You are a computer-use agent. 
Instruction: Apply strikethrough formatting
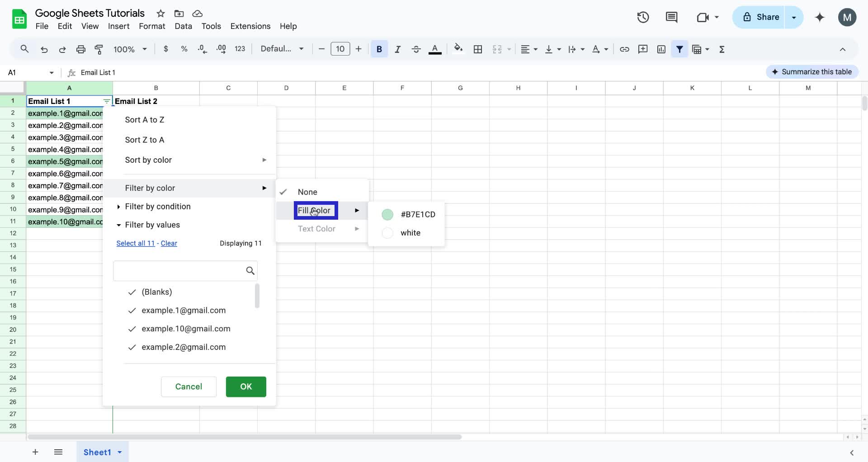point(416,49)
